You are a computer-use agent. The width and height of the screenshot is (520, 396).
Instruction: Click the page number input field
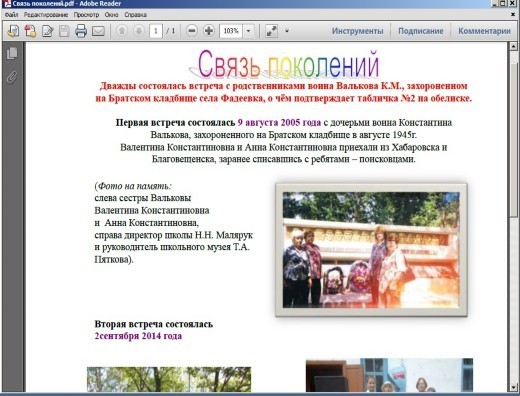pyautogui.click(x=156, y=31)
